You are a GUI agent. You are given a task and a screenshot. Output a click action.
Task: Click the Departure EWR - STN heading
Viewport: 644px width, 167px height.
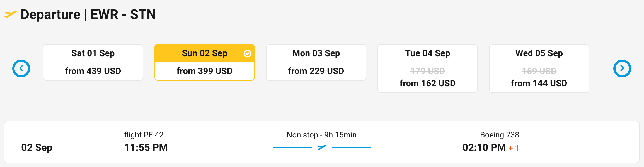coord(88,14)
